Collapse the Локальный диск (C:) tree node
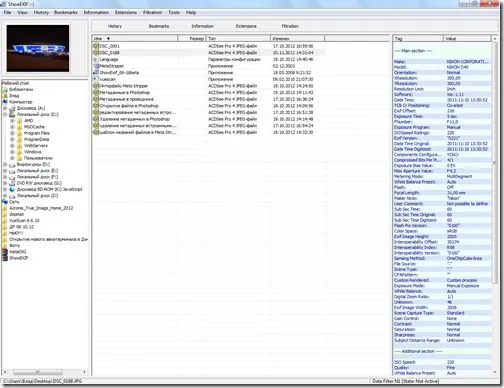 (x=5, y=114)
